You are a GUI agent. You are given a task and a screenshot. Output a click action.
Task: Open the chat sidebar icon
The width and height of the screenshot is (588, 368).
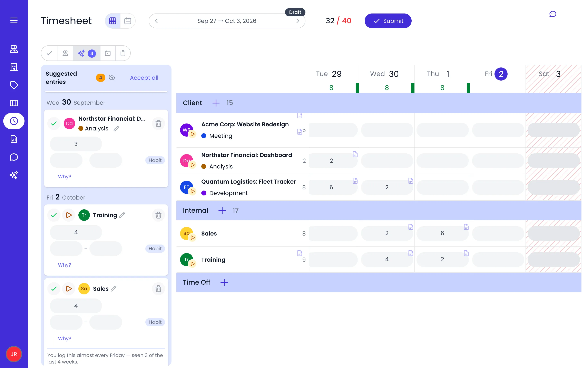coord(14,157)
